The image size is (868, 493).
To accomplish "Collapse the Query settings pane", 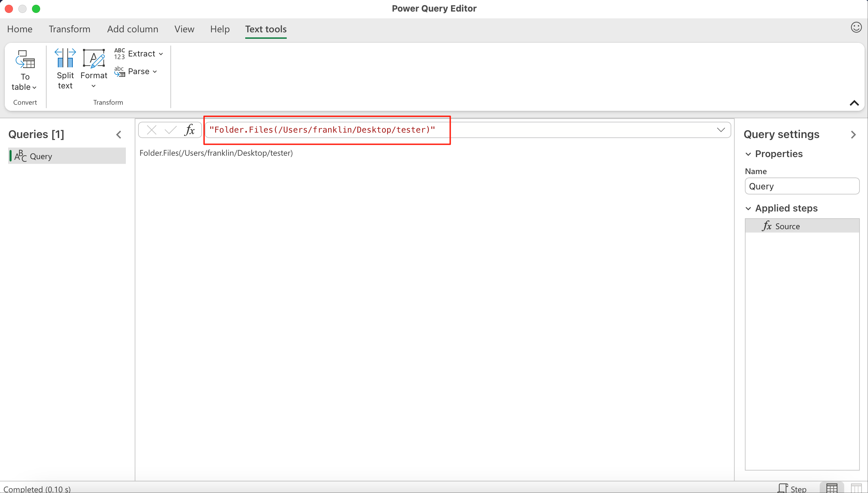I will point(853,135).
